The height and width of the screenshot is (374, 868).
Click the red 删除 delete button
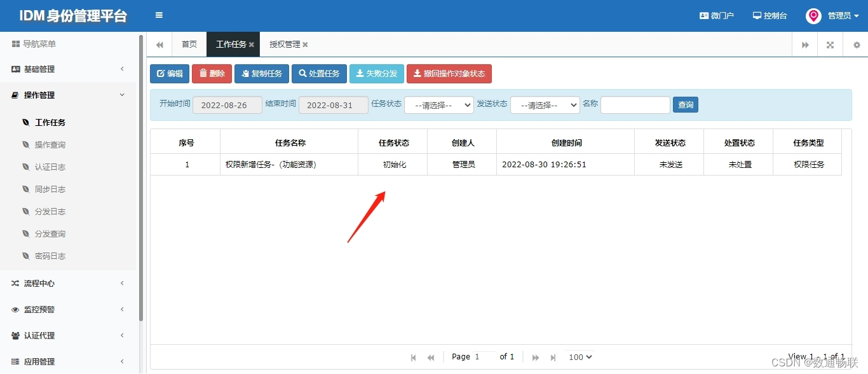click(x=212, y=74)
